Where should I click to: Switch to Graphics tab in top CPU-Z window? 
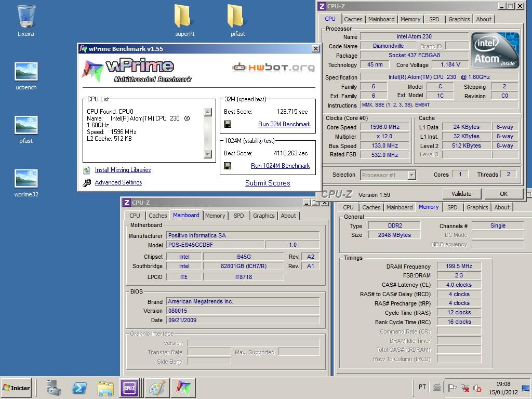459,19
